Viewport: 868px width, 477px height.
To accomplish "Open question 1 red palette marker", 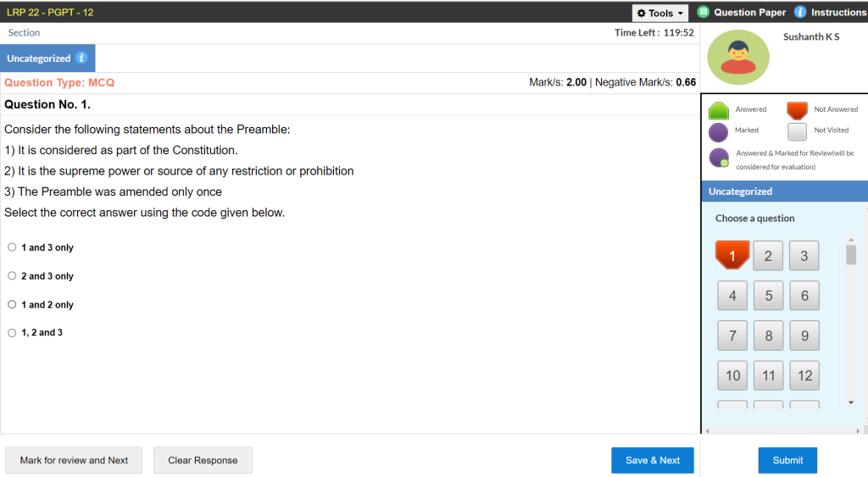I will (732, 255).
